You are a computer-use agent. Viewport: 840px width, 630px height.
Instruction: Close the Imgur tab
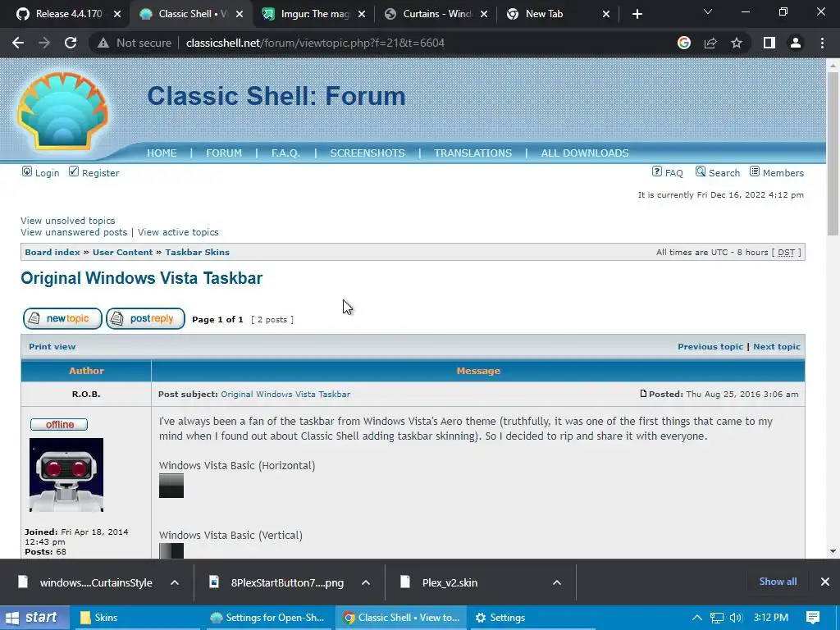362,14
